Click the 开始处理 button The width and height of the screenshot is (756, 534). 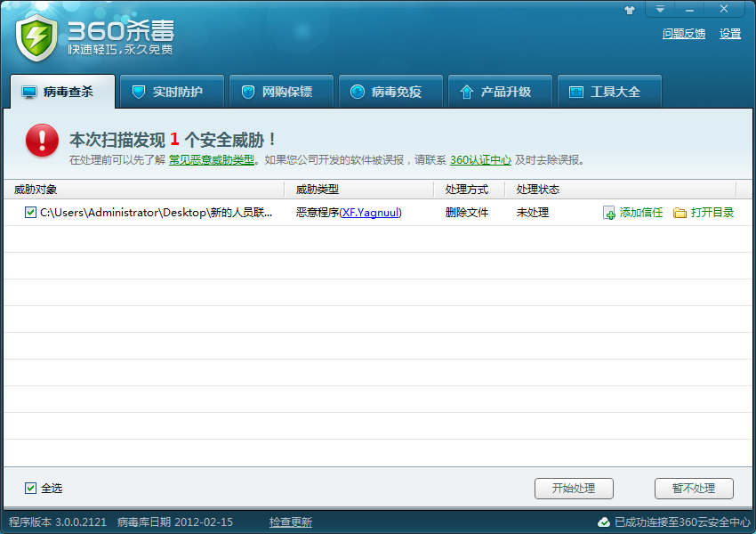tap(574, 489)
